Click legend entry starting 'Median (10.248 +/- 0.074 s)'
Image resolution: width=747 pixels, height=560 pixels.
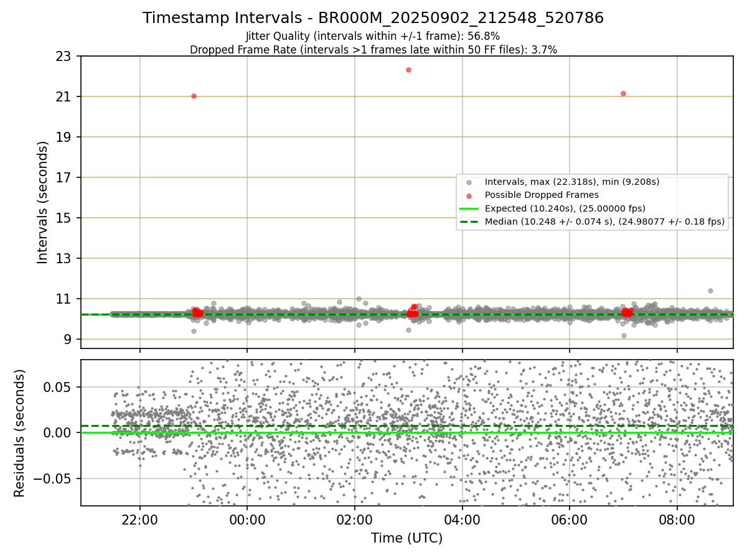[604, 222]
